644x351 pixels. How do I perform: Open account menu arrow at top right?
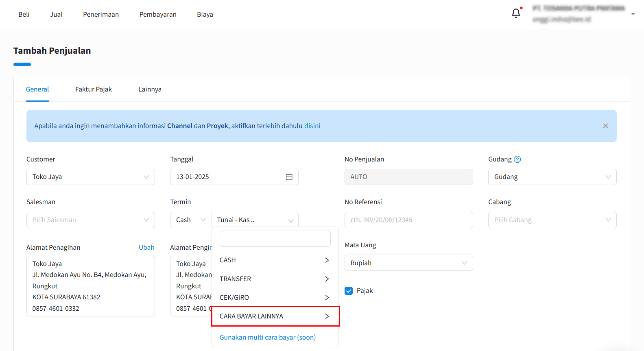[x=633, y=14]
